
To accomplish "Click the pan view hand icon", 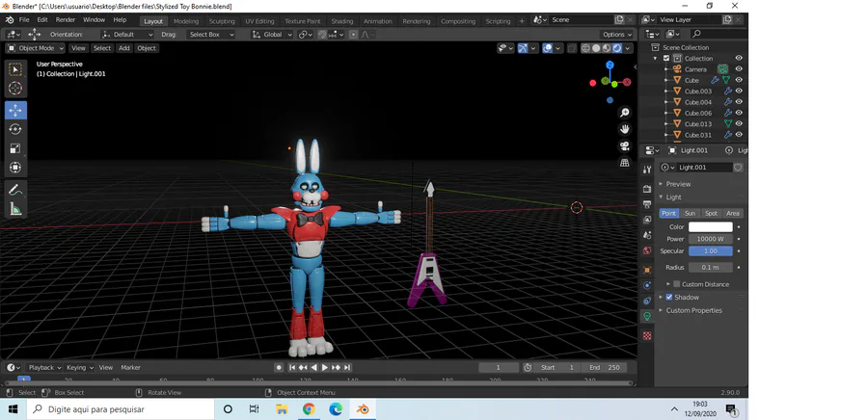I will tap(624, 129).
